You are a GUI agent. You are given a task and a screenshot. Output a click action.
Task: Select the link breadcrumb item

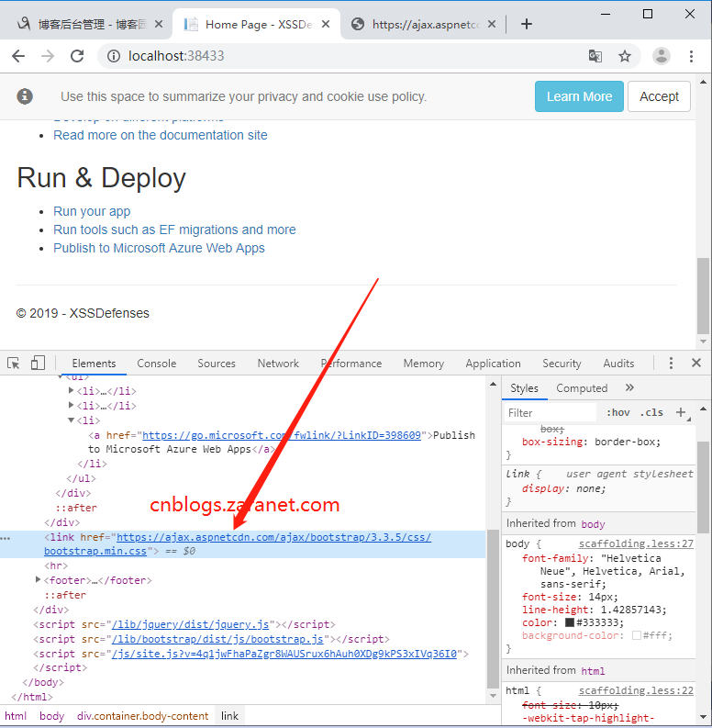(x=229, y=716)
